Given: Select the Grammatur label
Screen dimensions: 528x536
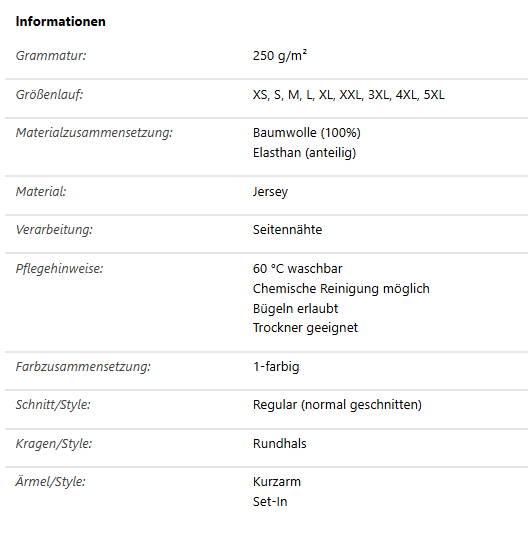Looking at the screenshot, I should (51, 55).
